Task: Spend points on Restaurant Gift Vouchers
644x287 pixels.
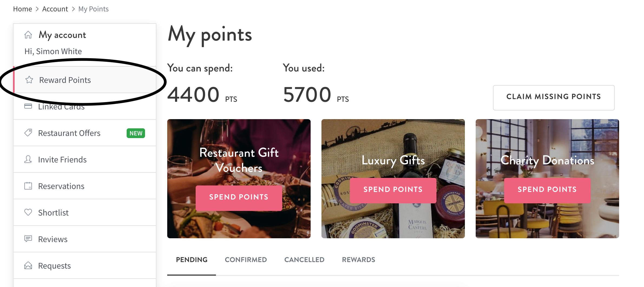Action: 239,198
